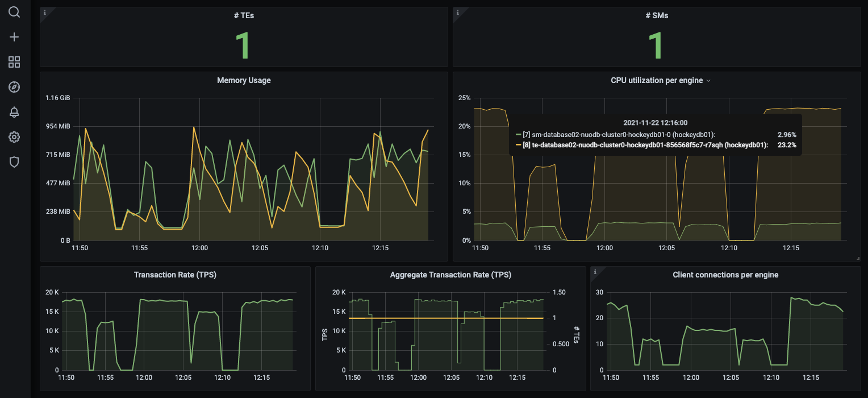Open the Alerting bell icon

point(14,112)
